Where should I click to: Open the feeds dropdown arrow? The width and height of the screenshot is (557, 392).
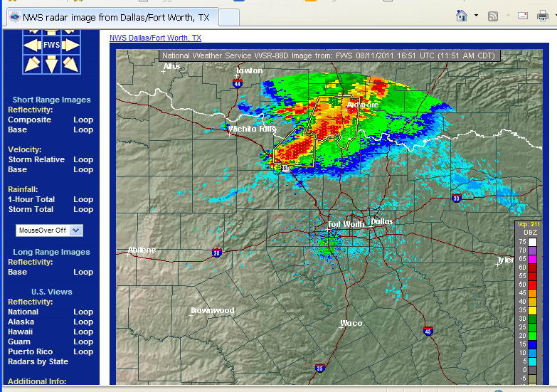(508, 15)
